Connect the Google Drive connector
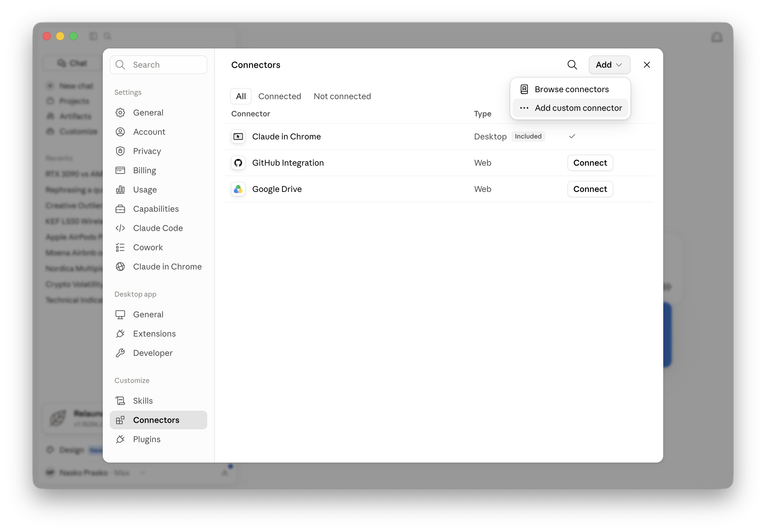Image resolution: width=766 pixels, height=532 pixels. (x=590, y=189)
